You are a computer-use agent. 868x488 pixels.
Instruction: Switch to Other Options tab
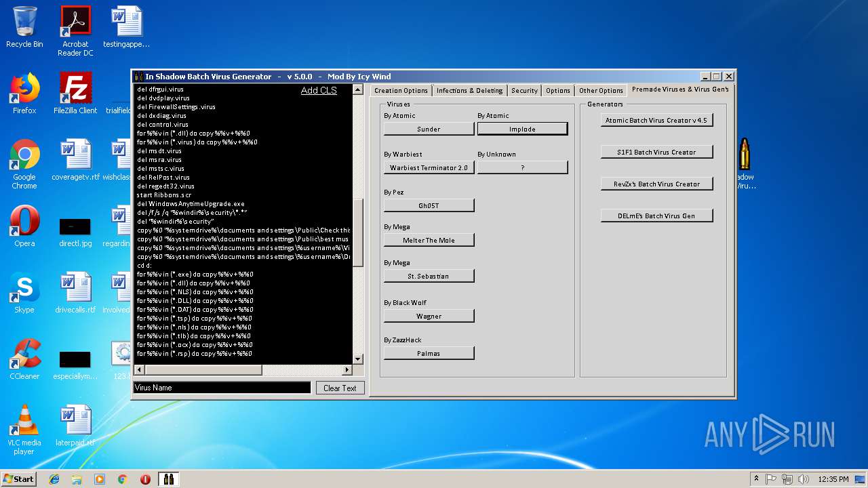[601, 90]
